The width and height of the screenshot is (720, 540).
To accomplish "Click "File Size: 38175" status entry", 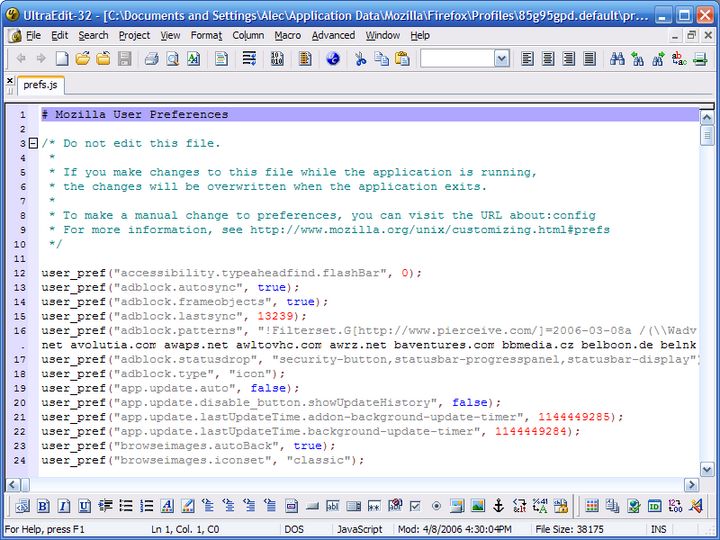I will tap(569, 529).
